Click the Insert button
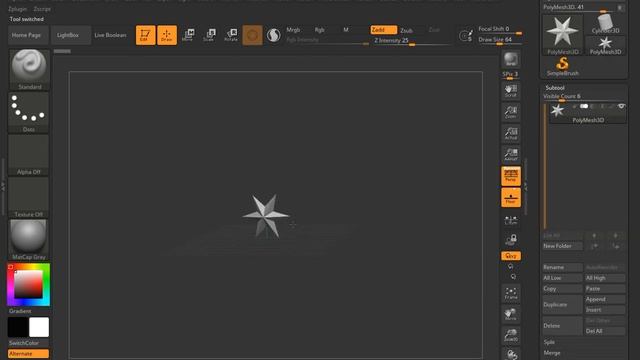The width and height of the screenshot is (640, 360). point(605,310)
